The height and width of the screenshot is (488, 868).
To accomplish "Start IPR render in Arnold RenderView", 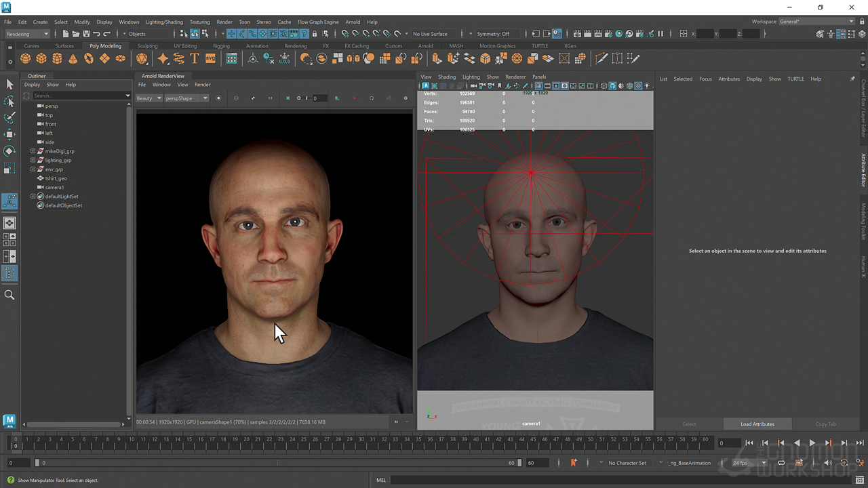I will (354, 98).
